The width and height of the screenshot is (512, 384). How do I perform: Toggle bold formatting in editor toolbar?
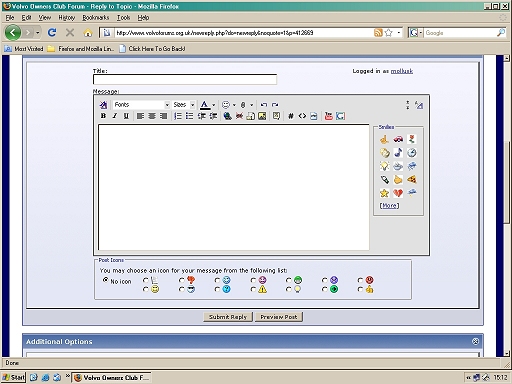click(x=103, y=116)
